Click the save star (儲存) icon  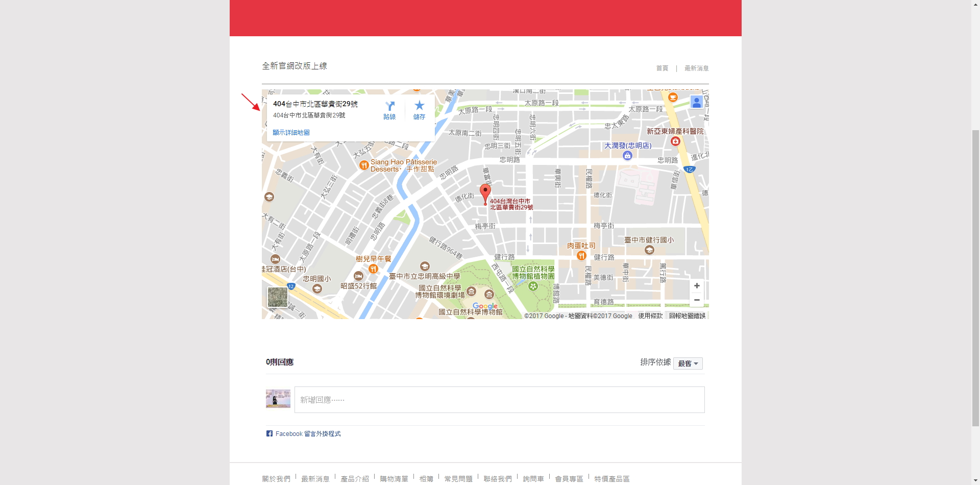[x=419, y=106]
